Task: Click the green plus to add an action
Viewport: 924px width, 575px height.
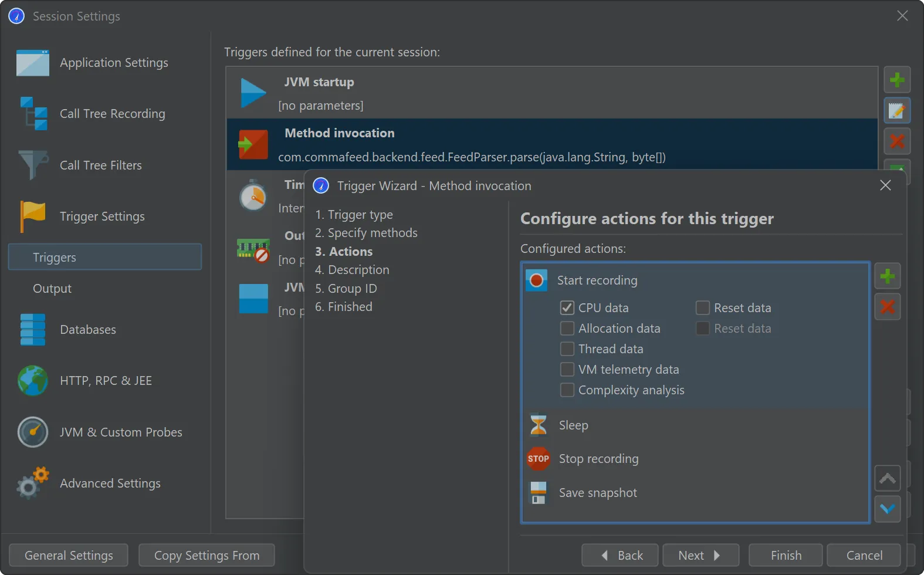Action: (x=887, y=276)
